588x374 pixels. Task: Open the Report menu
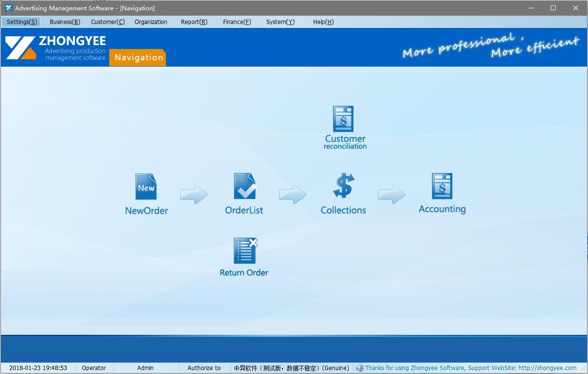click(194, 22)
